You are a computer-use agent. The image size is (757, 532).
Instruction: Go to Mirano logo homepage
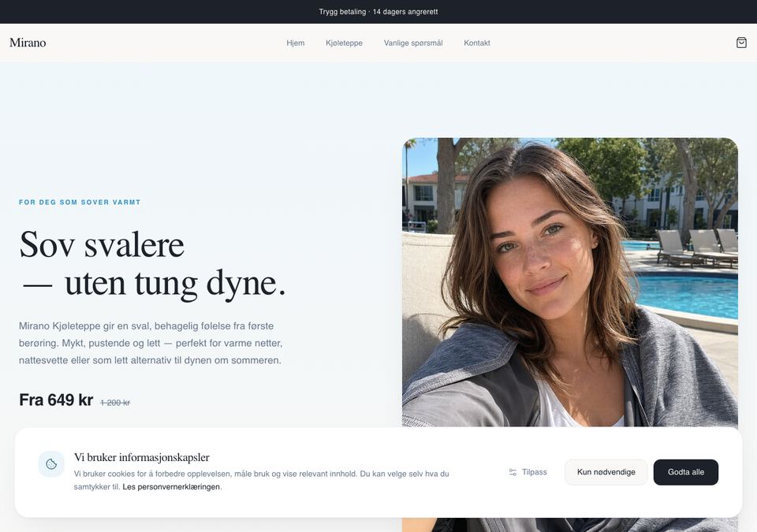pos(28,43)
